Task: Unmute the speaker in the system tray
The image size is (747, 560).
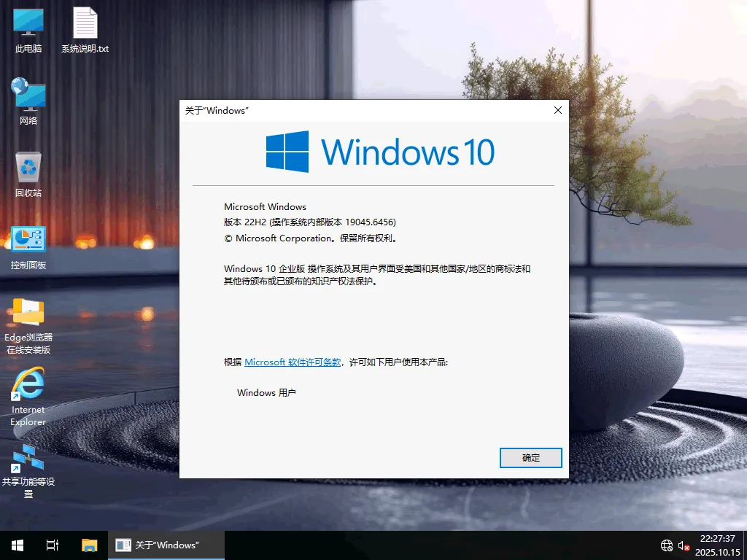Action: pyautogui.click(x=684, y=545)
